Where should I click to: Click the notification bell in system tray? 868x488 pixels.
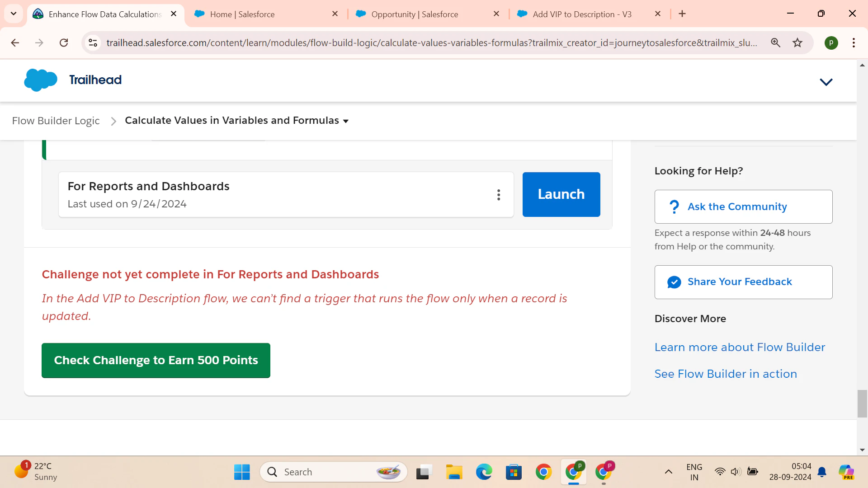822,472
